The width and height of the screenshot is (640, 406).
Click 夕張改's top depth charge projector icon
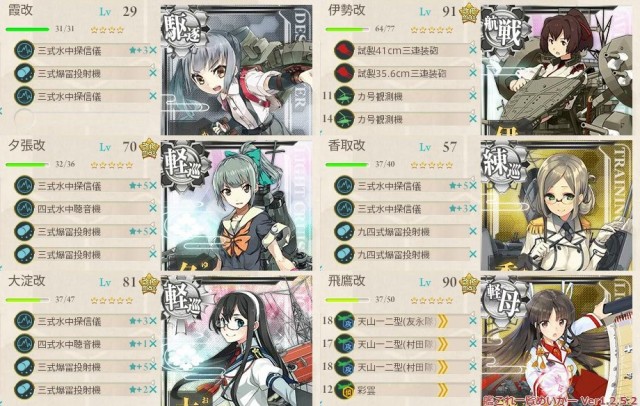pos(24,231)
